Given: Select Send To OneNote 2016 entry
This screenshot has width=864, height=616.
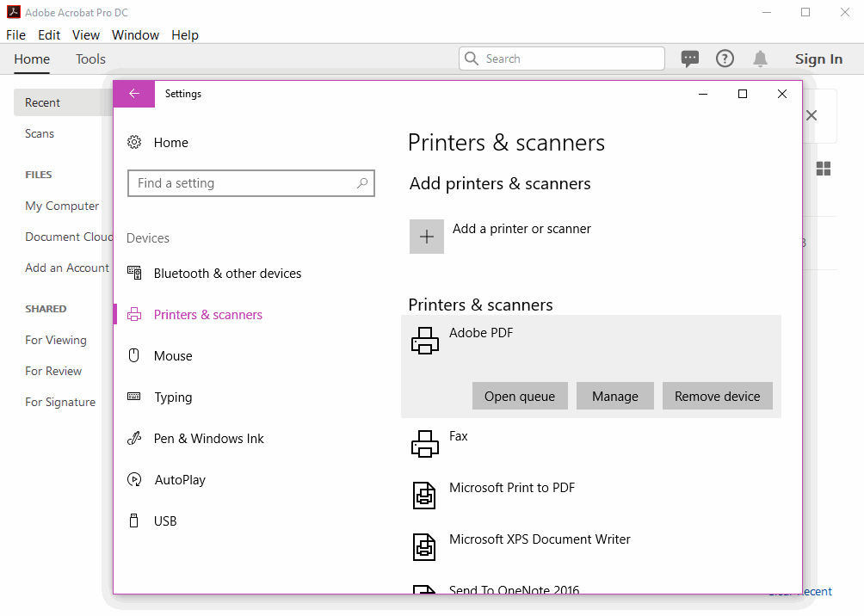Looking at the screenshot, I should pyautogui.click(x=514, y=589).
